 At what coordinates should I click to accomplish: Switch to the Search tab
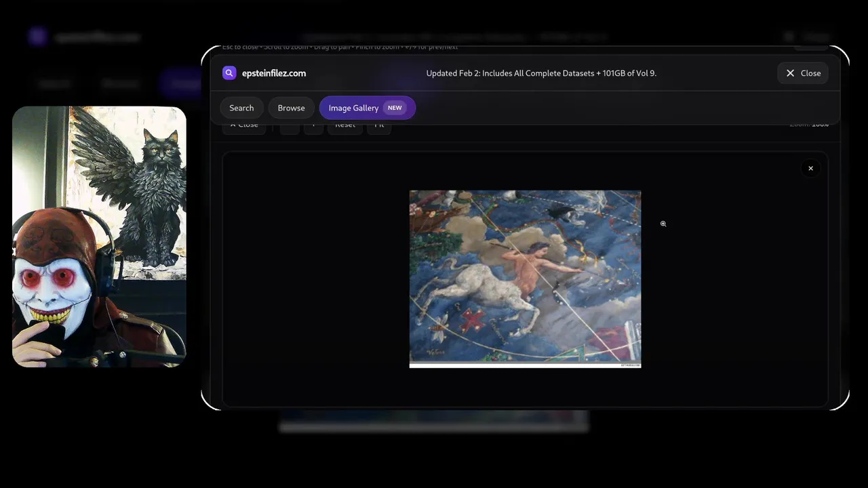point(241,108)
